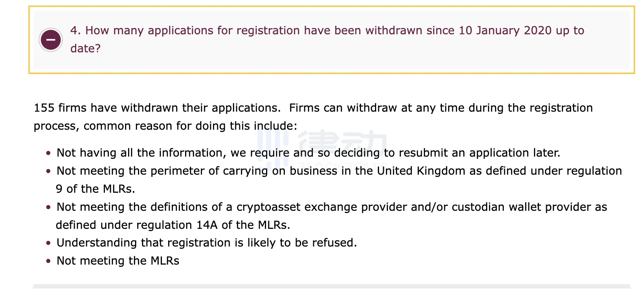This screenshot has width=644, height=297.
Task: Click the final "Not meeting the MLRs" bullet
Action: 118,261
